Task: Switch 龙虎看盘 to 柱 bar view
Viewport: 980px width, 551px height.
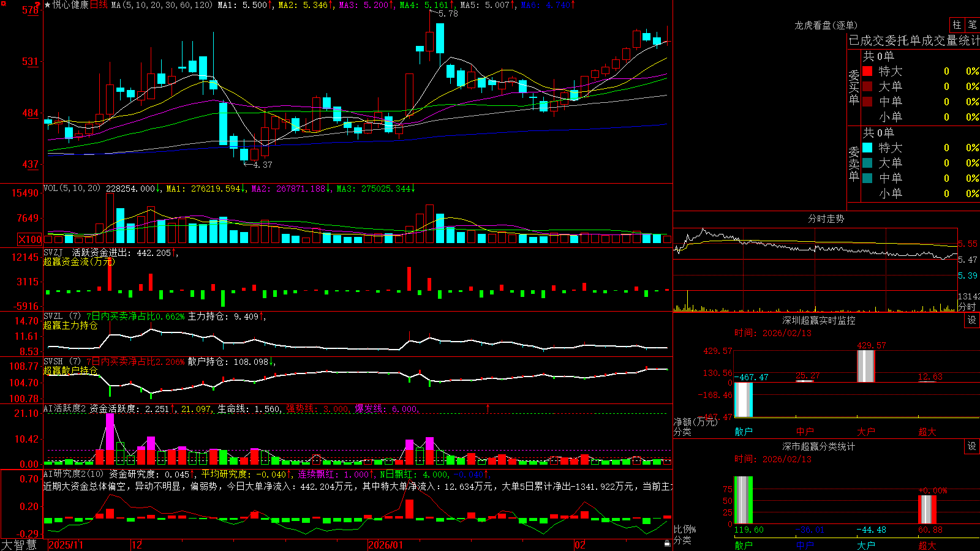Action: 957,25
